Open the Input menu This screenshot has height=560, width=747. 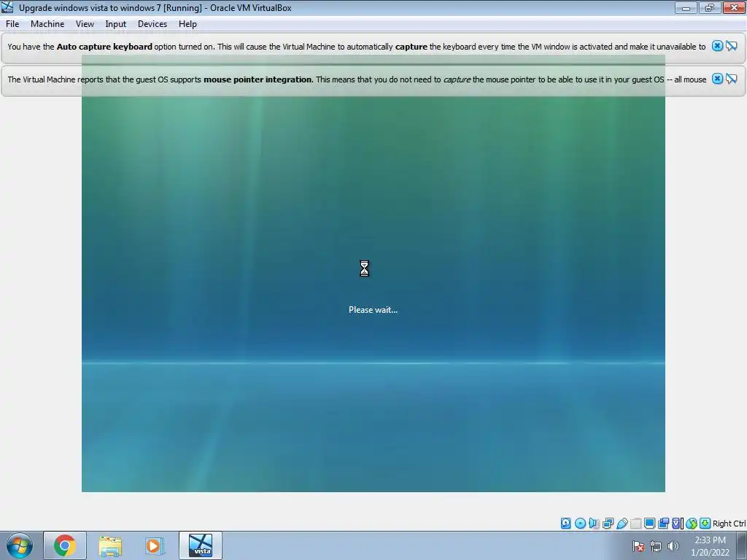(x=116, y=24)
